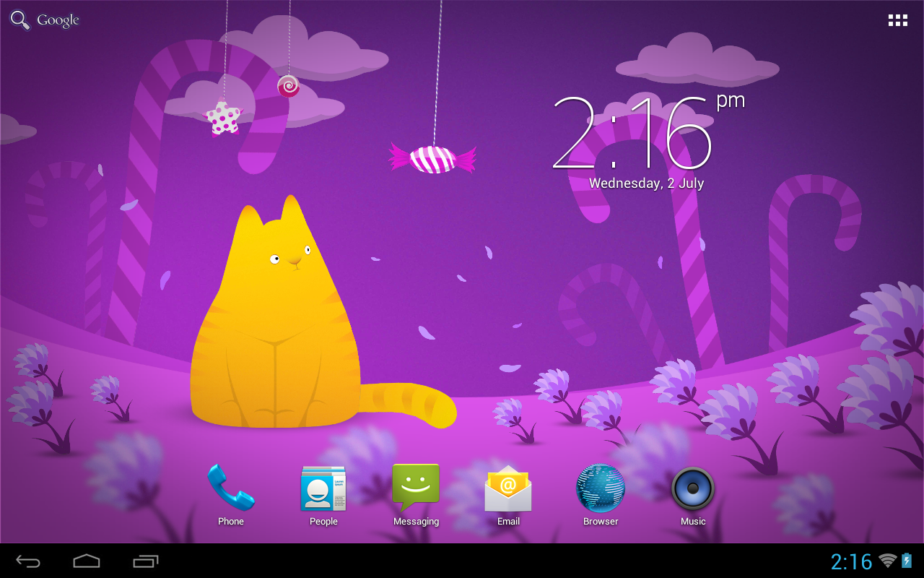Tap the Back navigation button
This screenshot has height=578, width=924.
[29, 561]
